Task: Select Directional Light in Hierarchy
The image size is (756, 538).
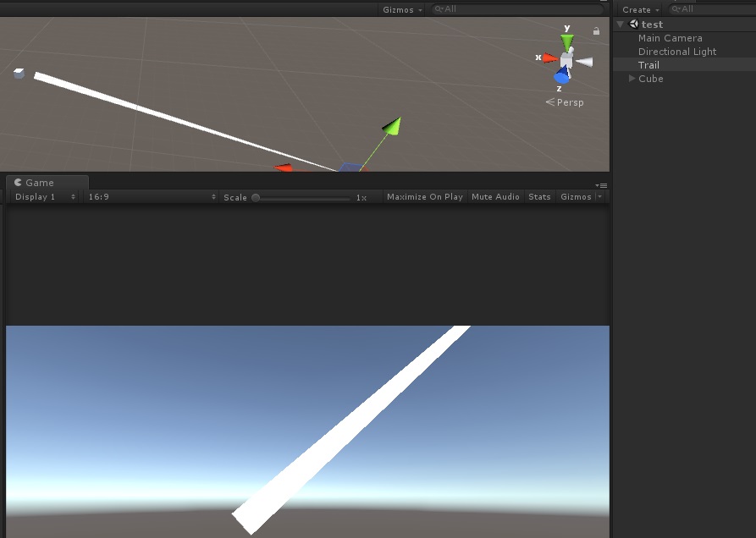Action: pyautogui.click(x=677, y=51)
